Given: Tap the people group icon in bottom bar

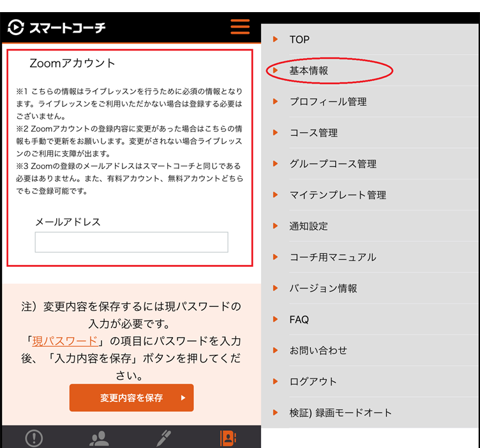Looking at the screenshot, I should (x=99, y=438).
